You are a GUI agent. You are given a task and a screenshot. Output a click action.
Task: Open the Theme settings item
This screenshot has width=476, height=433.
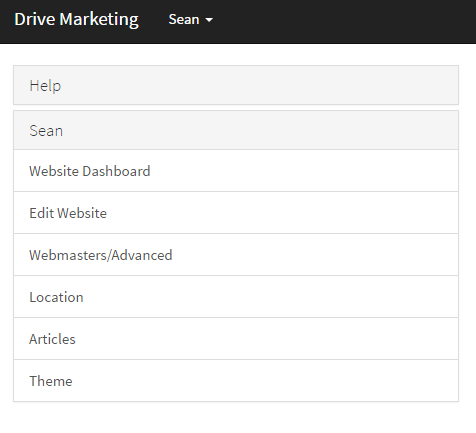click(x=51, y=381)
